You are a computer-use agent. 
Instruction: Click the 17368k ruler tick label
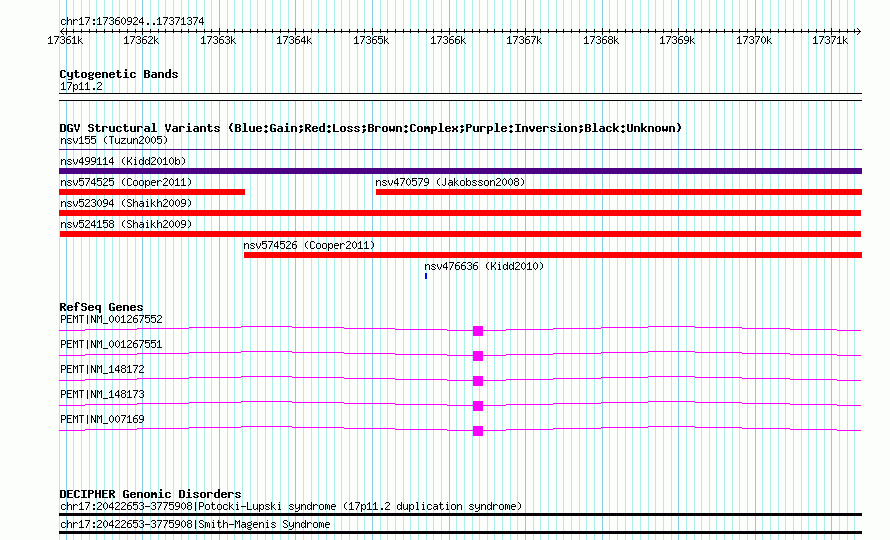point(601,40)
